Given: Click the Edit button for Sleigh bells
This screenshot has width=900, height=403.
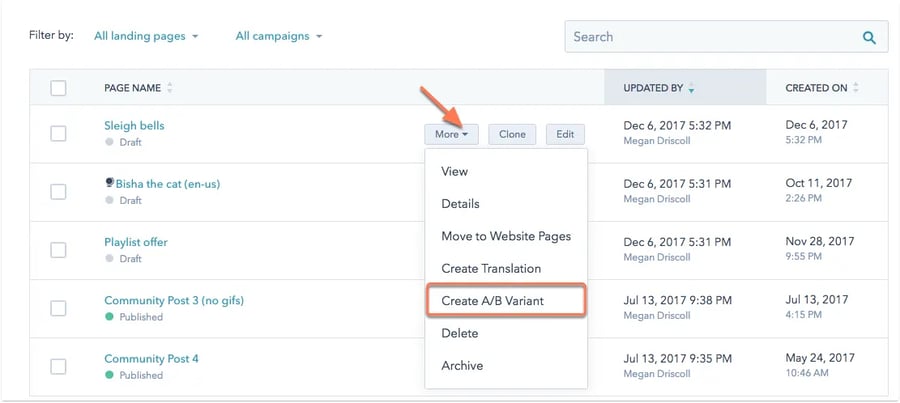Looking at the screenshot, I should pyautogui.click(x=565, y=134).
